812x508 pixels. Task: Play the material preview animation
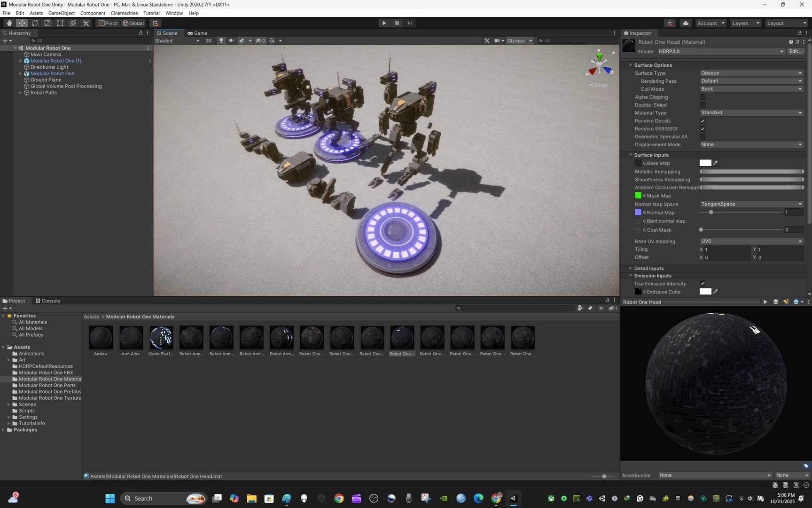(x=765, y=302)
